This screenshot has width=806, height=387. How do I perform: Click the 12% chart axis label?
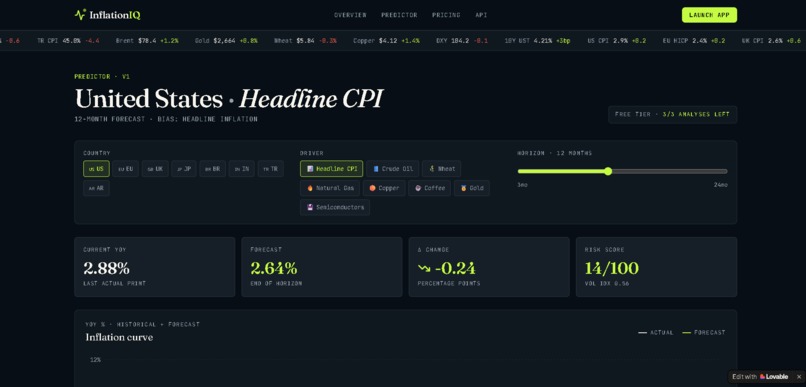point(95,360)
